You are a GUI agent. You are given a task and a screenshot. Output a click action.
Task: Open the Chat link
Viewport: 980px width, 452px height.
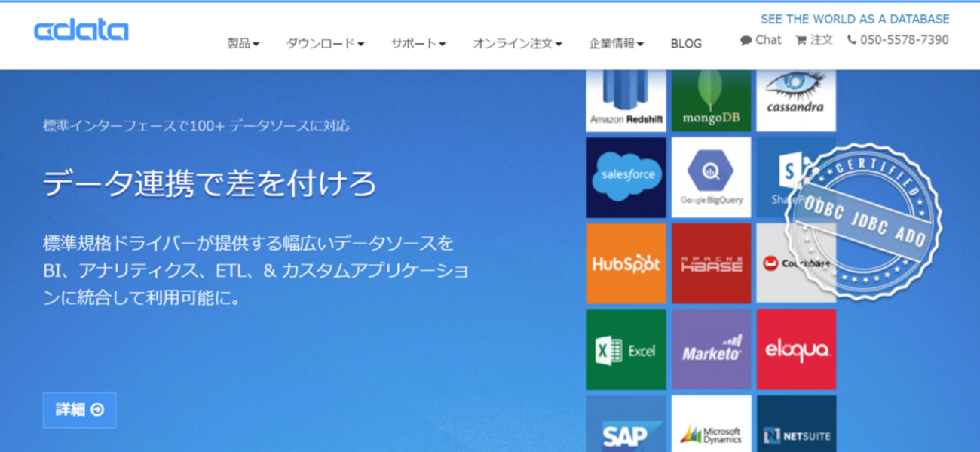(761, 40)
